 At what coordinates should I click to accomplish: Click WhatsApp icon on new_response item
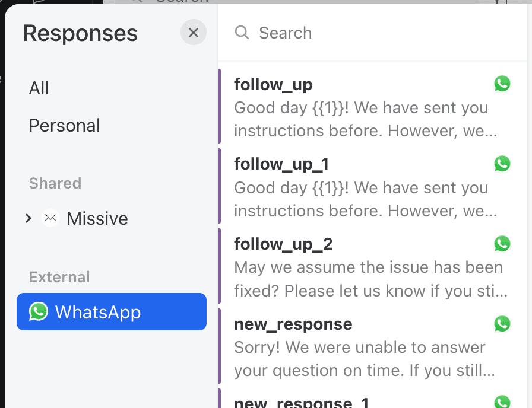pos(502,323)
